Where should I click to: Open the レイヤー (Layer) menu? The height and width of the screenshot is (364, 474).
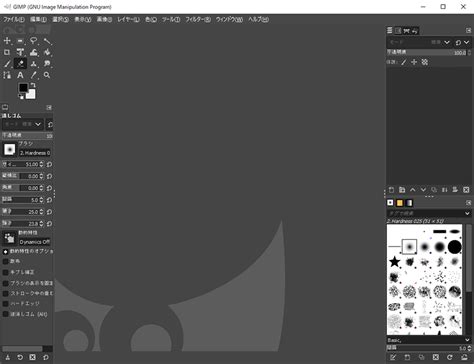coord(128,20)
